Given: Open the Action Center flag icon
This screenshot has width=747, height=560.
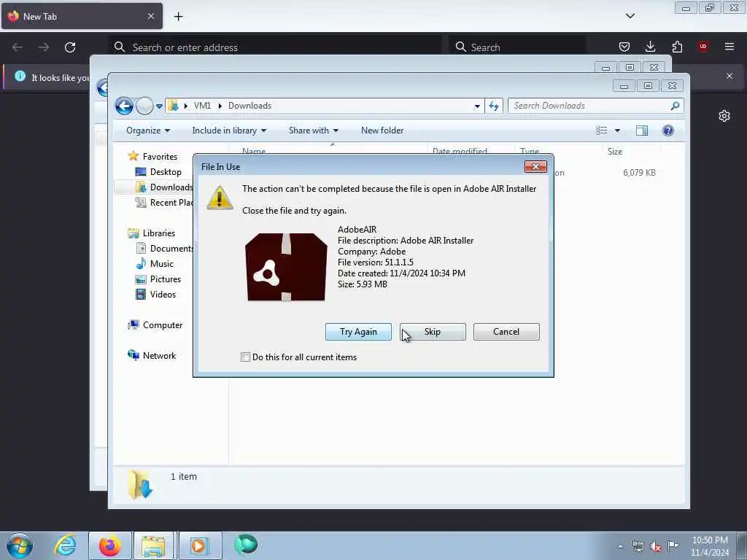Looking at the screenshot, I should click(x=673, y=545).
